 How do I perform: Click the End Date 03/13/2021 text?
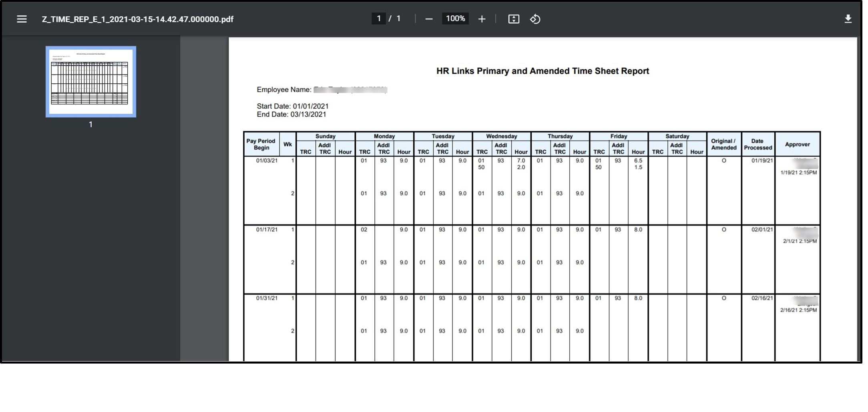pos(291,115)
